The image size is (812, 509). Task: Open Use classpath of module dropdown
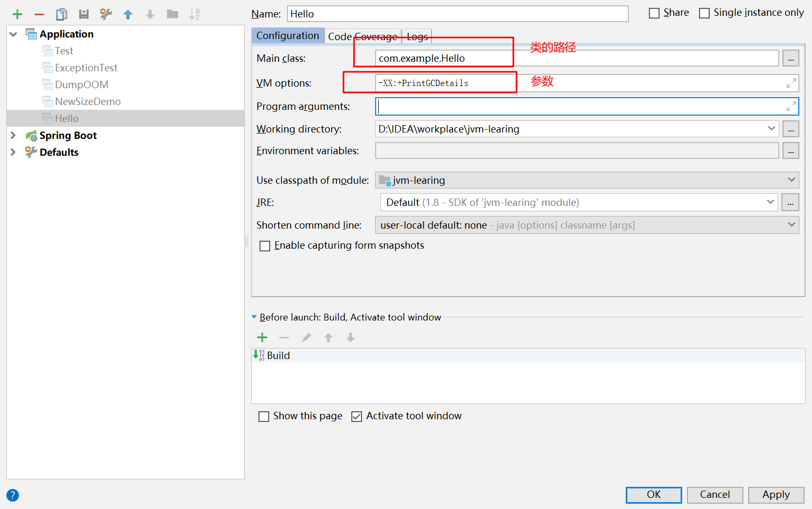click(x=791, y=180)
